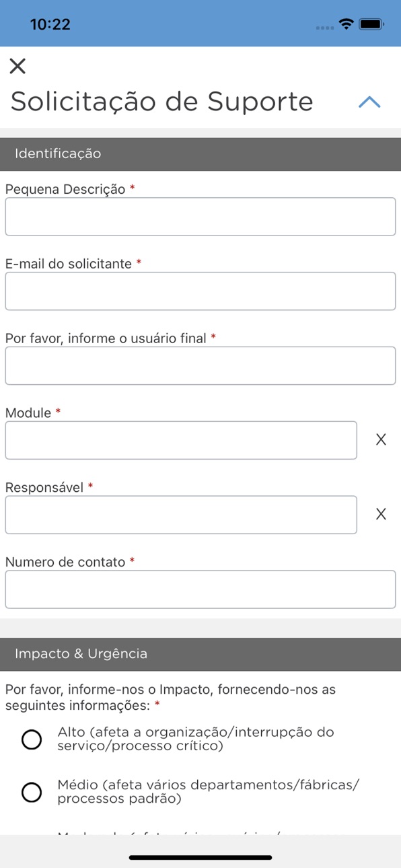401x868 pixels.
Task: Tap the Impacto & Urgência section header
Action: tap(200, 654)
